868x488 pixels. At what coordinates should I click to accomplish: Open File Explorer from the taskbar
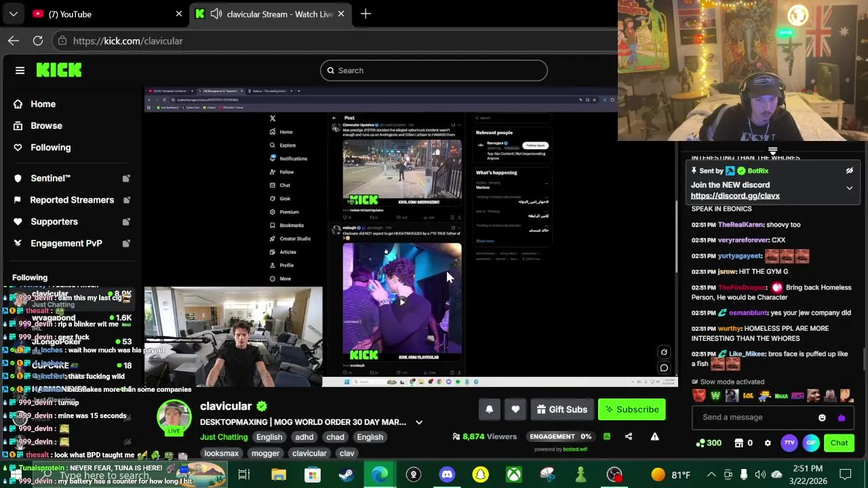tap(279, 474)
